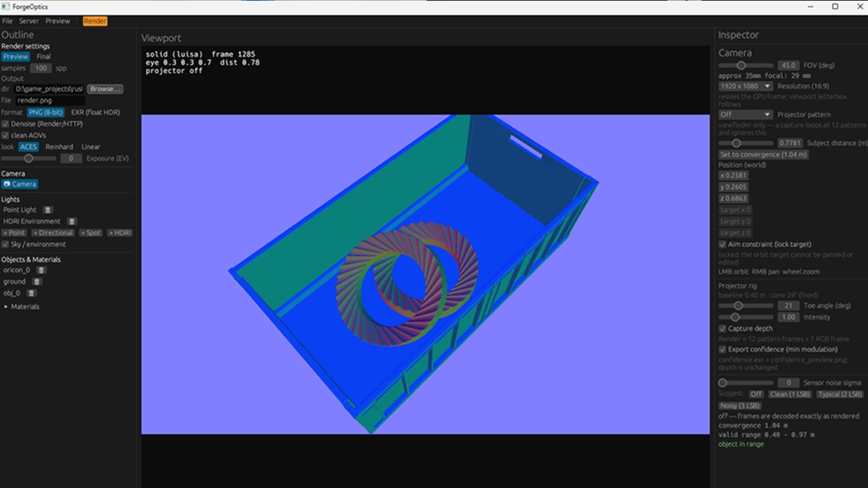Select the Reinhard look option

[59, 147]
